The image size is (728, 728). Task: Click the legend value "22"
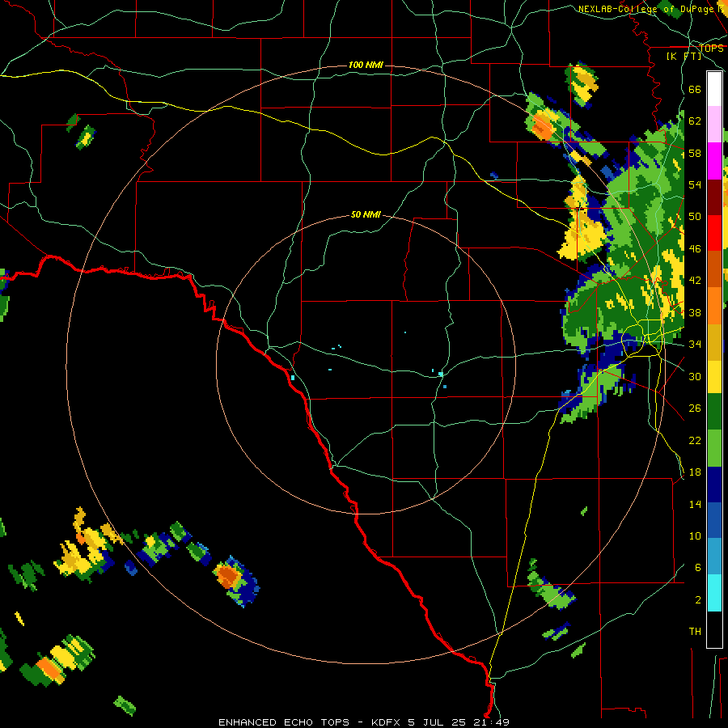coord(695,440)
